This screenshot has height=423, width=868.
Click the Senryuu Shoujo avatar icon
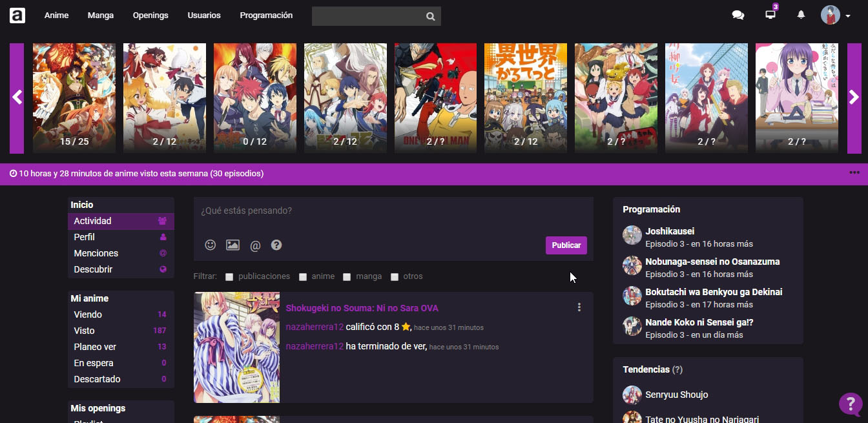pos(632,395)
